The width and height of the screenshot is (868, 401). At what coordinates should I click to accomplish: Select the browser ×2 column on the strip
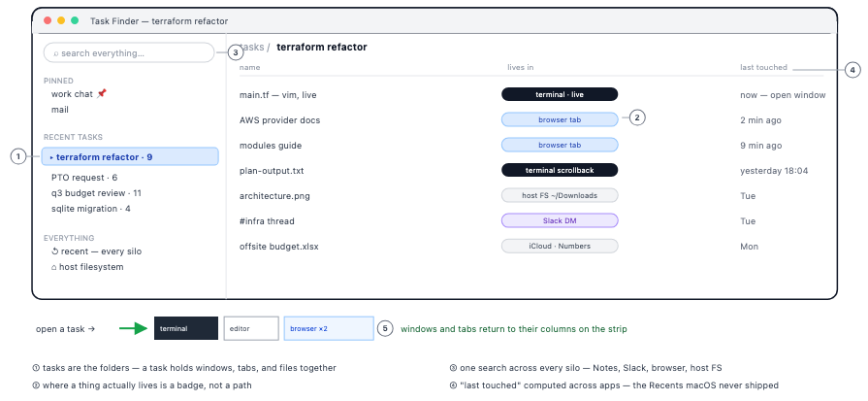(x=329, y=328)
